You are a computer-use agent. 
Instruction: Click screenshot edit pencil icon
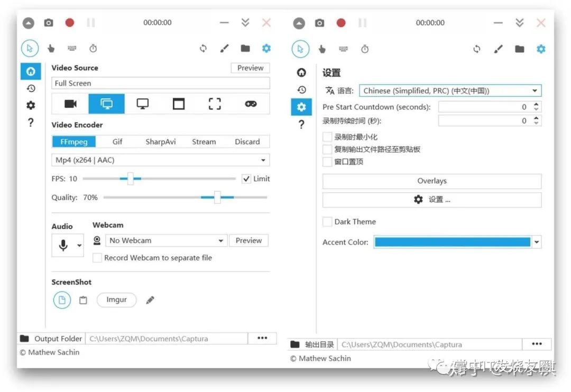150,300
